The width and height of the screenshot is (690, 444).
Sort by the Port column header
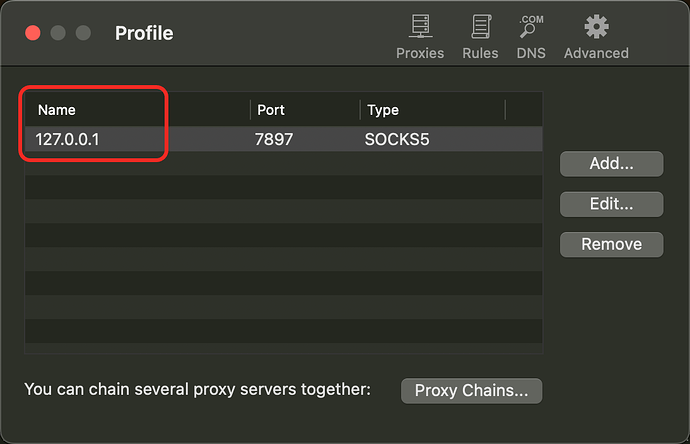[305, 110]
